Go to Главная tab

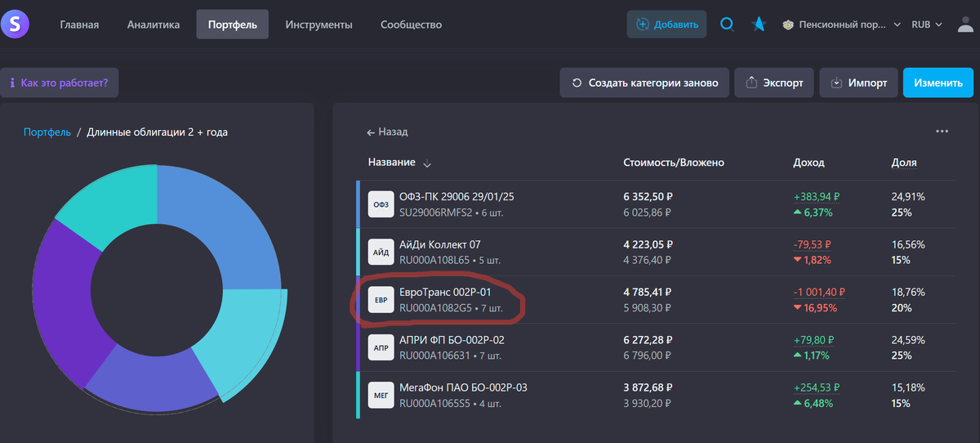79,25
